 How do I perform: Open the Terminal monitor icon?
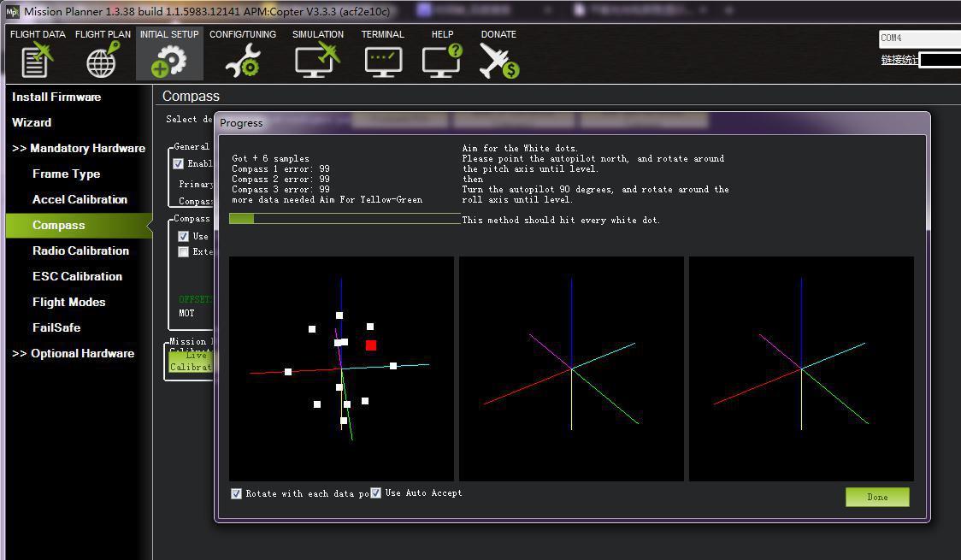pyautogui.click(x=383, y=62)
